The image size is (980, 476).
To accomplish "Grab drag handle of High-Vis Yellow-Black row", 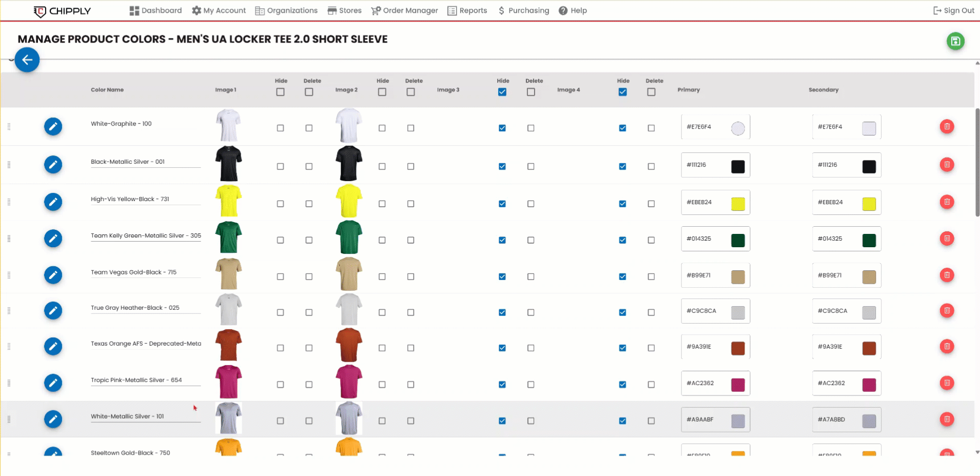I will point(9,202).
